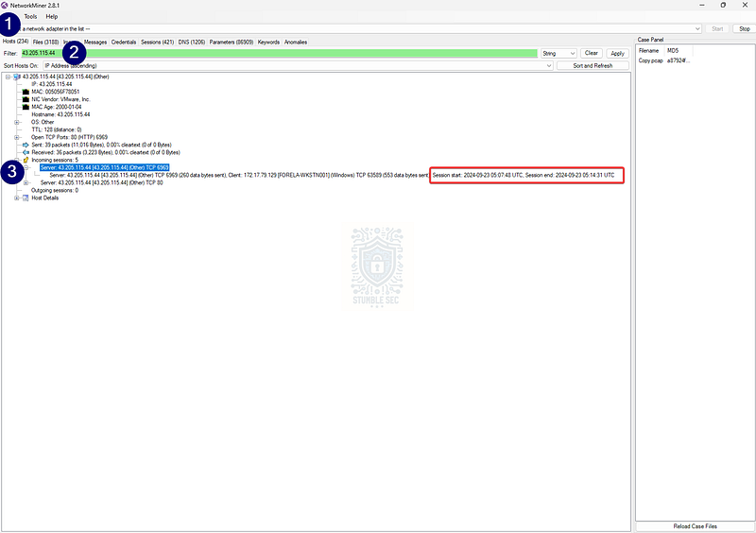Select the Sent: 39 packets row
Image resolution: width=756 pixels, height=533 pixels.
[x=101, y=145]
